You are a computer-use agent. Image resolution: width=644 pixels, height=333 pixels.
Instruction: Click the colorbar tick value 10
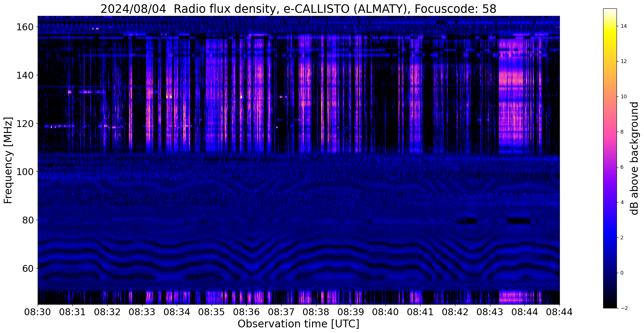(624, 97)
